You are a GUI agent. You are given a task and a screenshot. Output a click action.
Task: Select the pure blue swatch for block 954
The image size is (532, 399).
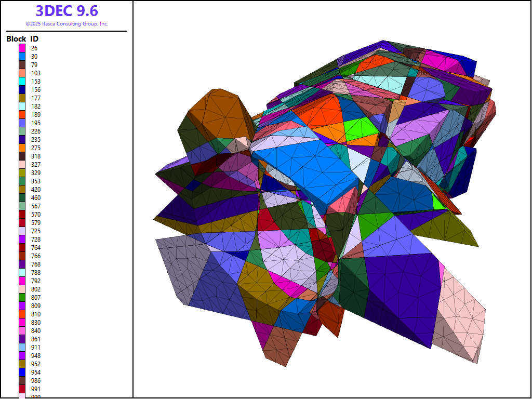[22, 373]
